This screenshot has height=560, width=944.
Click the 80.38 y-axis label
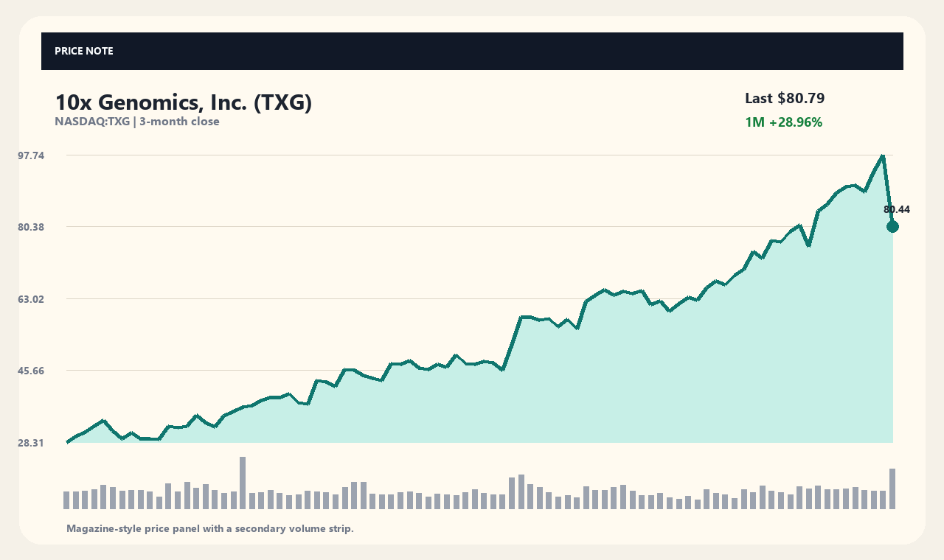click(x=31, y=227)
